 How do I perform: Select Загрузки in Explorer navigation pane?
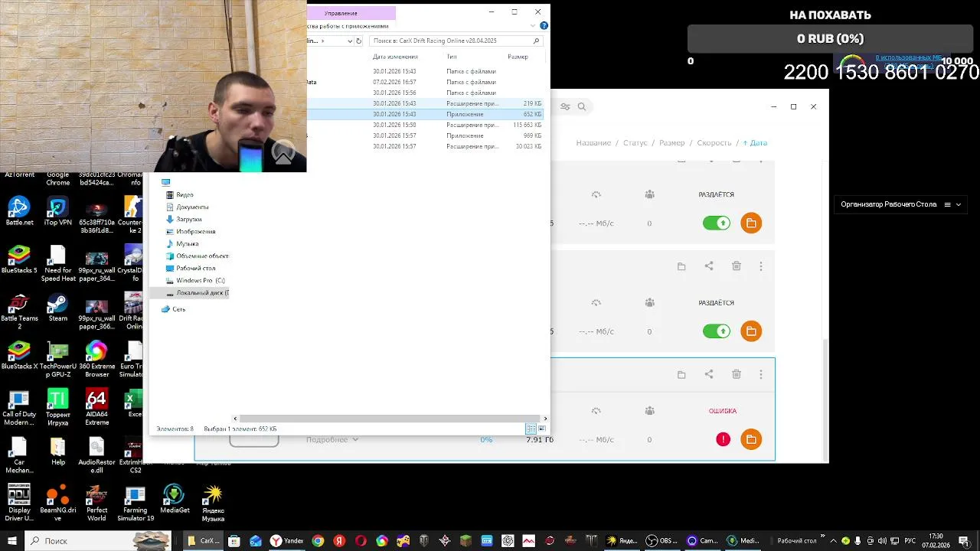[189, 219]
